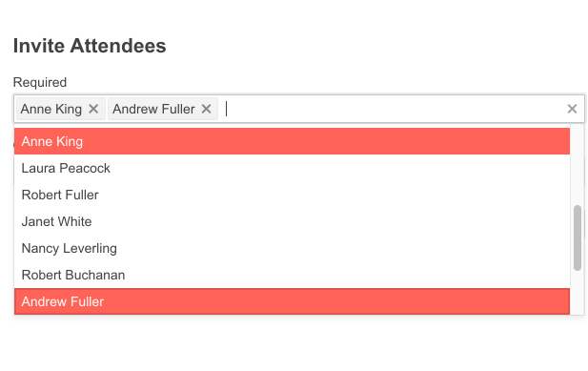Pick Nancy Leverling from the dropdown
This screenshot has width=588, height=371.
(292, 248)
